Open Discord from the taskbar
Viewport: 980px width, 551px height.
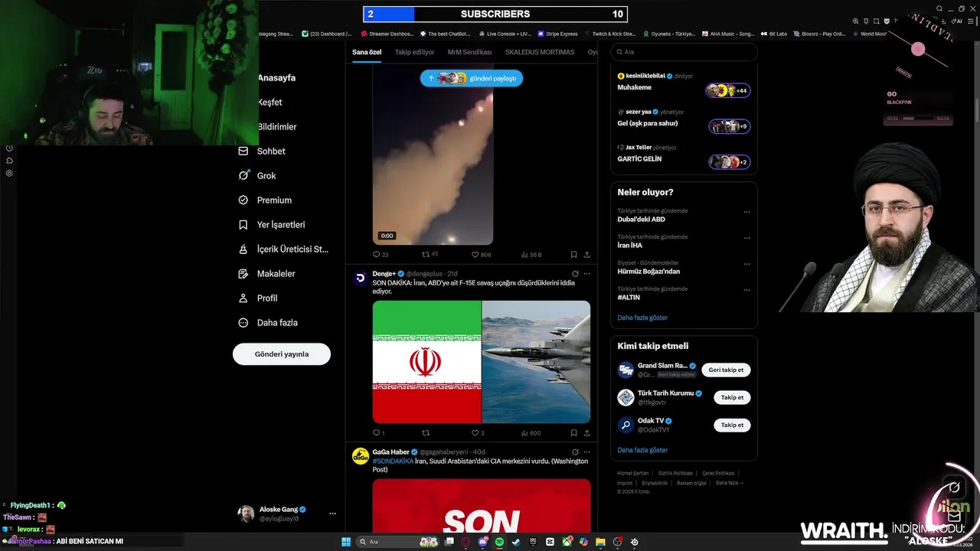point(482,542)
